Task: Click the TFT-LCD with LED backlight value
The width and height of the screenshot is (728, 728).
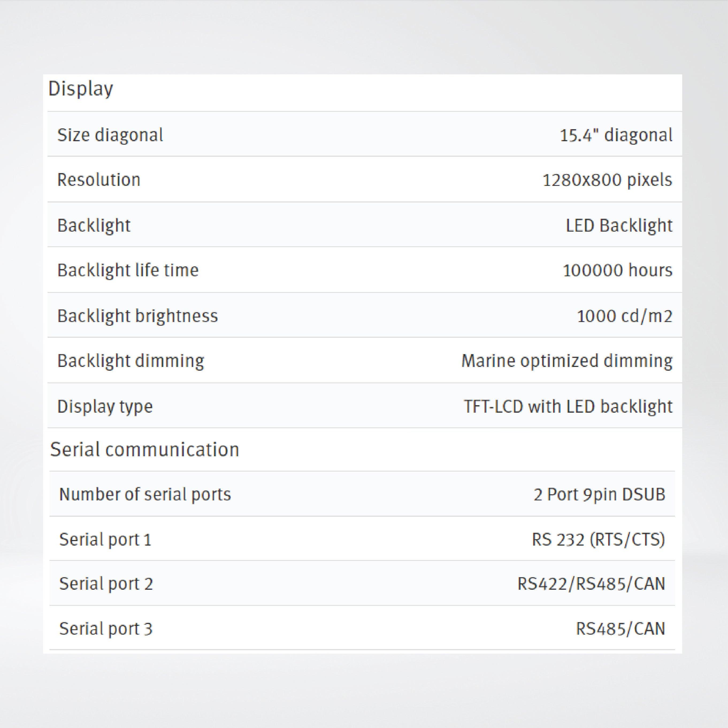Action: pyautogui.click(x=568, y=406)
